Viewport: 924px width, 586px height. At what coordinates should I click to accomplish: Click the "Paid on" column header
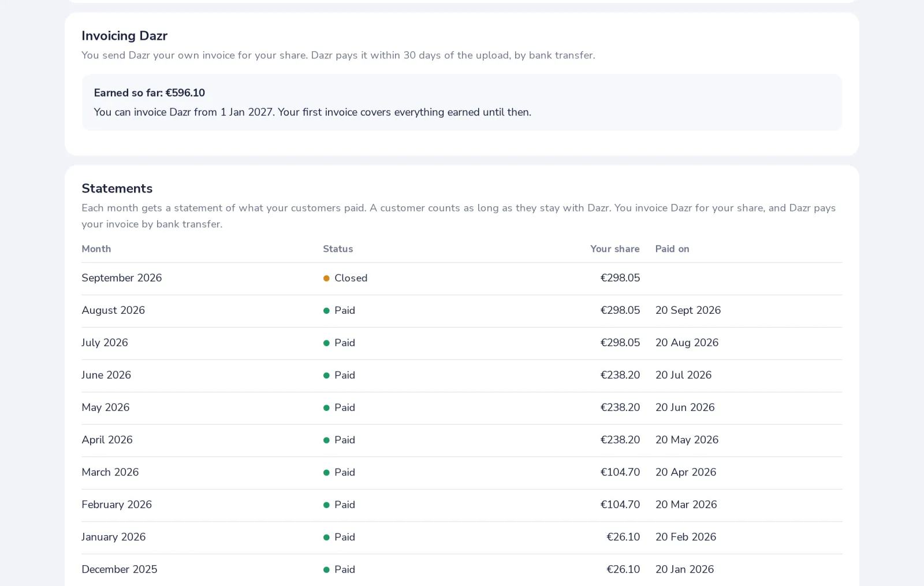pyautogui.click(x=672, y=249)
